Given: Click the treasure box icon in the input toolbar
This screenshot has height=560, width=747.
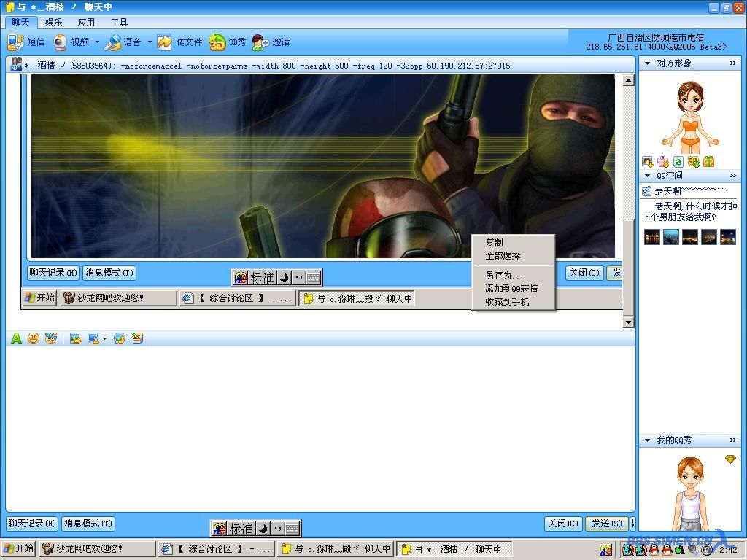Looking at the screenshot, I should 137,338.
